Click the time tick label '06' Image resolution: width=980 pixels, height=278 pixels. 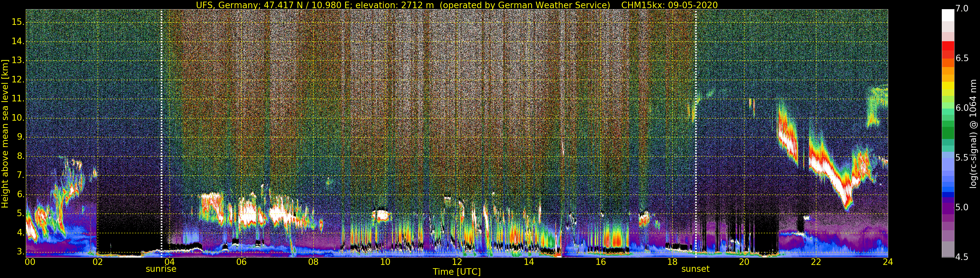point(242,262)
